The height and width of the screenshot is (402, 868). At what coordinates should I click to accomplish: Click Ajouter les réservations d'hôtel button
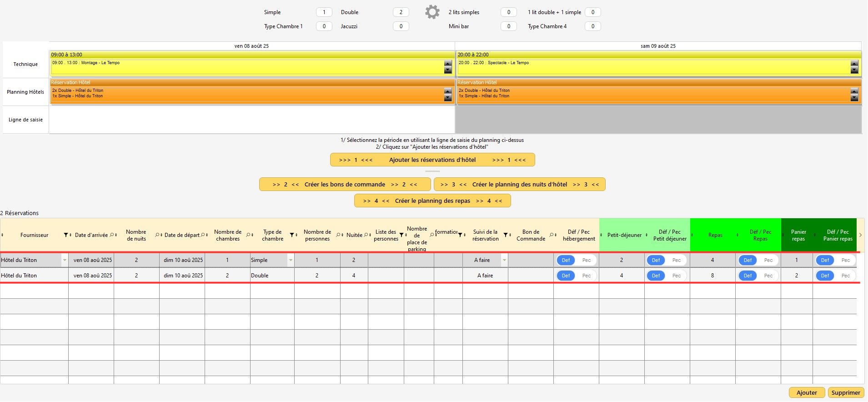(432, 160)
